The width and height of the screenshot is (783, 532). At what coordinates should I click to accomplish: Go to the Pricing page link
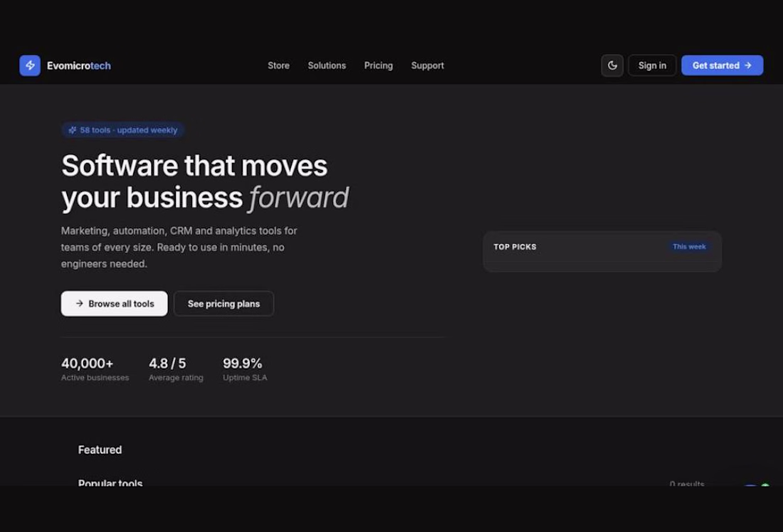[379, 65]
